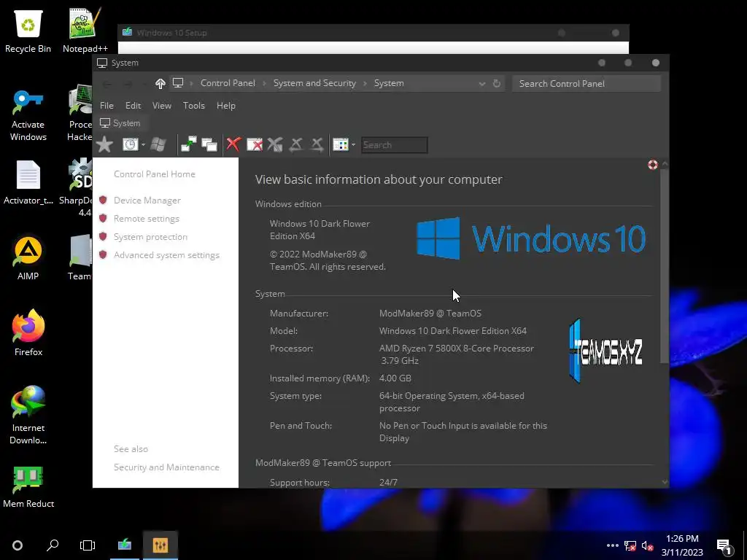Click the Start button on taskbar
Image resolution: width=747 pixels, height=560 pixels.
pyautogui.click(x=18, y=545)
